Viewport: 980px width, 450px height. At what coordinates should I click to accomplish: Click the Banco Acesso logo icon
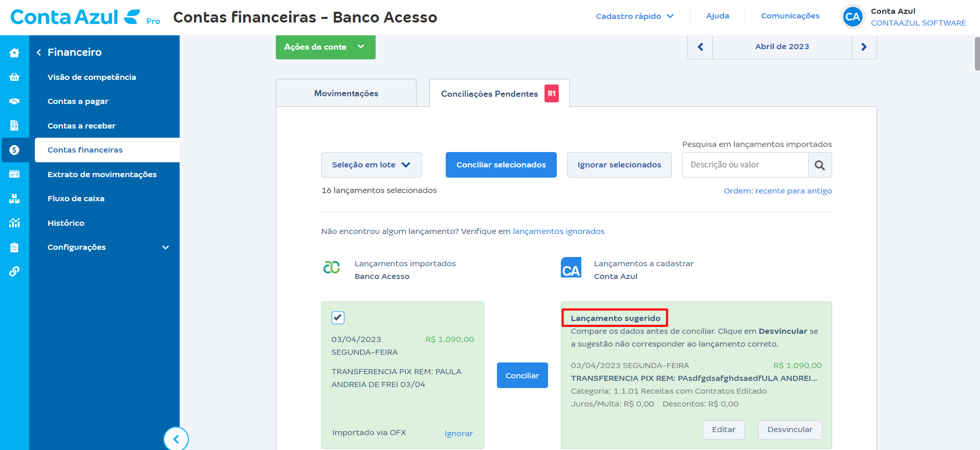[x=332, y=267]
